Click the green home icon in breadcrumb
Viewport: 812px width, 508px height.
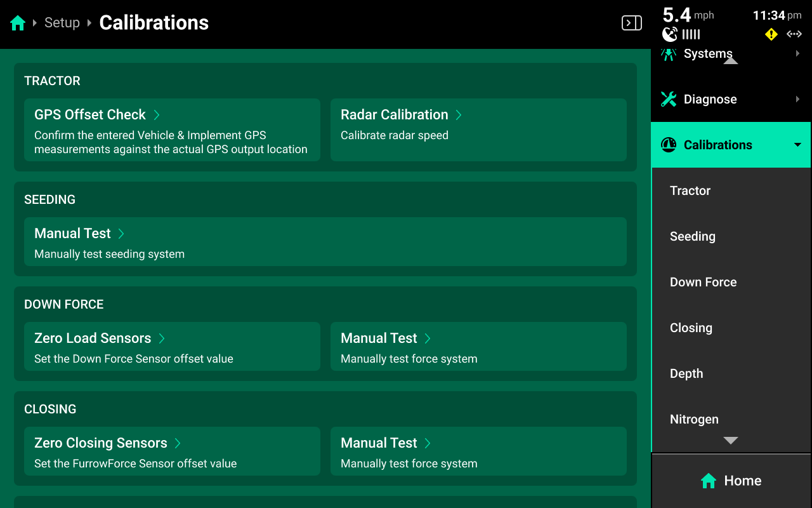(x=18, y=23)
